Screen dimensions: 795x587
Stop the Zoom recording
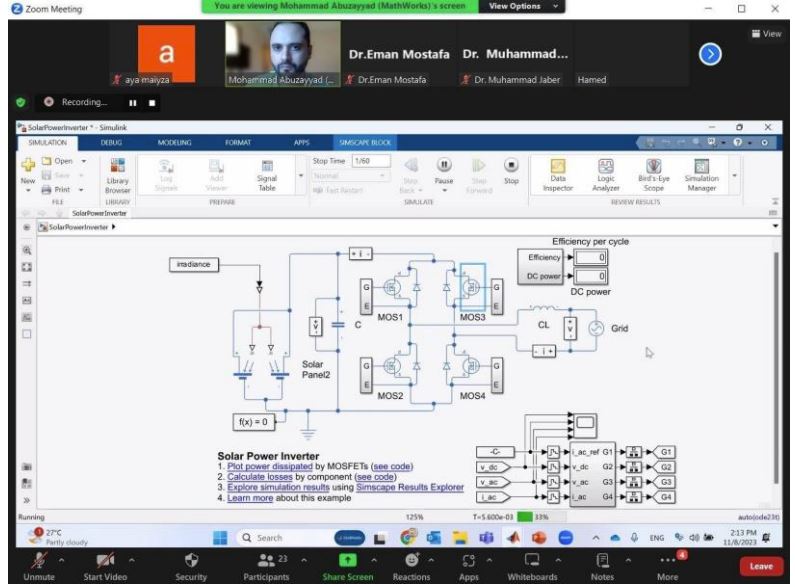(x=153, y=102)
